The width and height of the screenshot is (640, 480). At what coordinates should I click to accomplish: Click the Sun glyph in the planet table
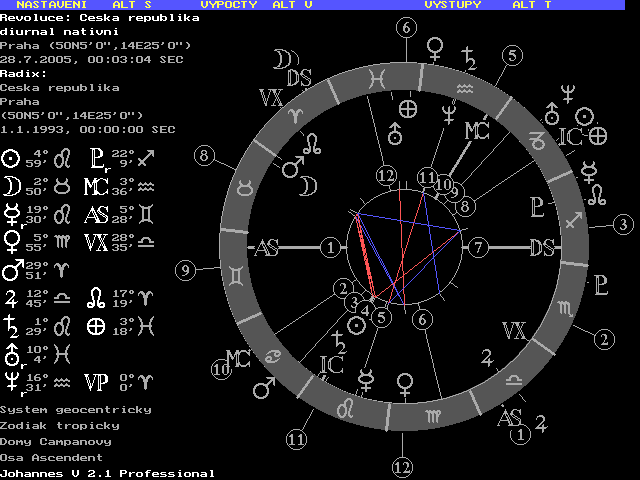(11, 158)
